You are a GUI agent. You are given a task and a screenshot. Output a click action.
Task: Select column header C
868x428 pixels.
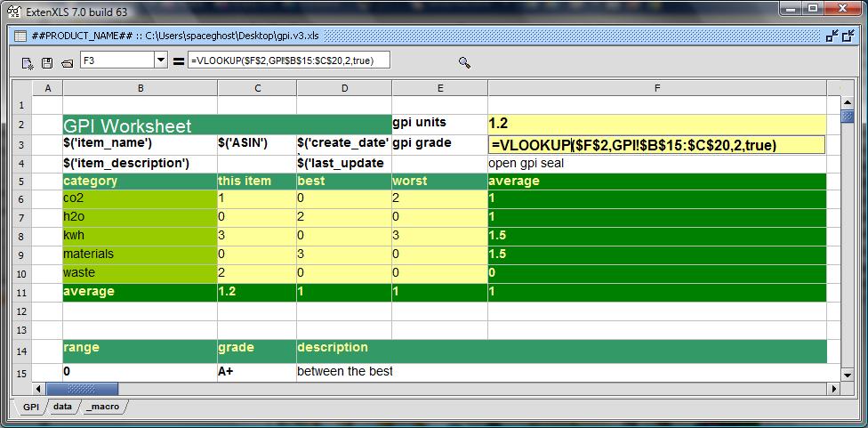click(257, 88)
